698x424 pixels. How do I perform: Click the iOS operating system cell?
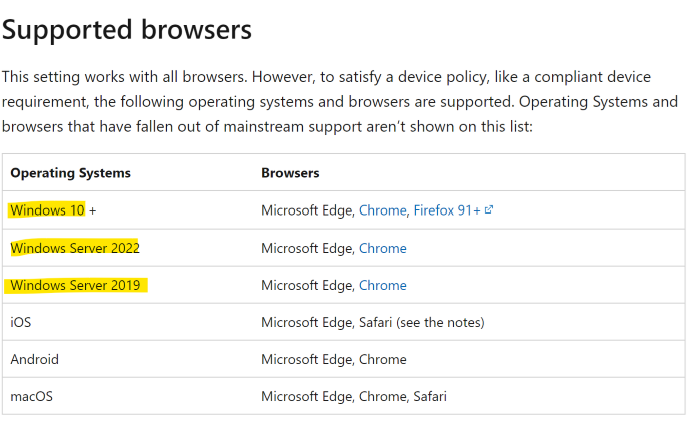20,322
